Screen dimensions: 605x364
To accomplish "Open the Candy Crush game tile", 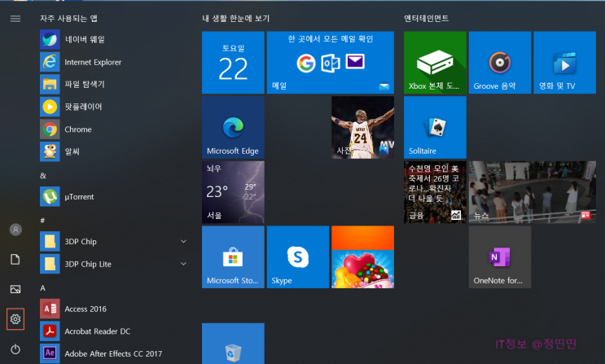I will point(362,257).
